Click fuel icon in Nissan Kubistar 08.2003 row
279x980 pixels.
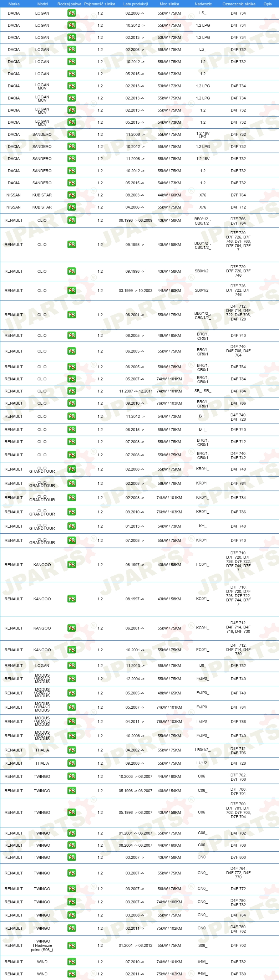(72, 195)
